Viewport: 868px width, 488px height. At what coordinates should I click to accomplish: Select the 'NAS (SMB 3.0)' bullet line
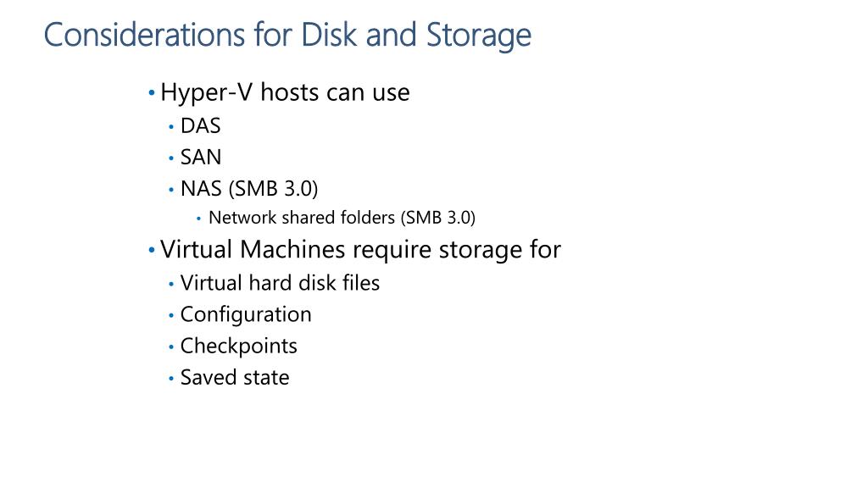tap(249, 189)
